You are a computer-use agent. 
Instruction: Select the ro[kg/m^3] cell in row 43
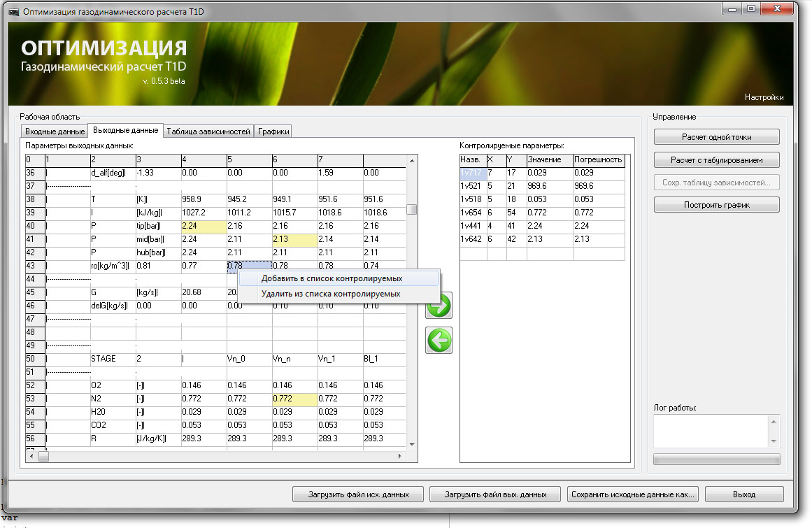click(x=113, y=266)
